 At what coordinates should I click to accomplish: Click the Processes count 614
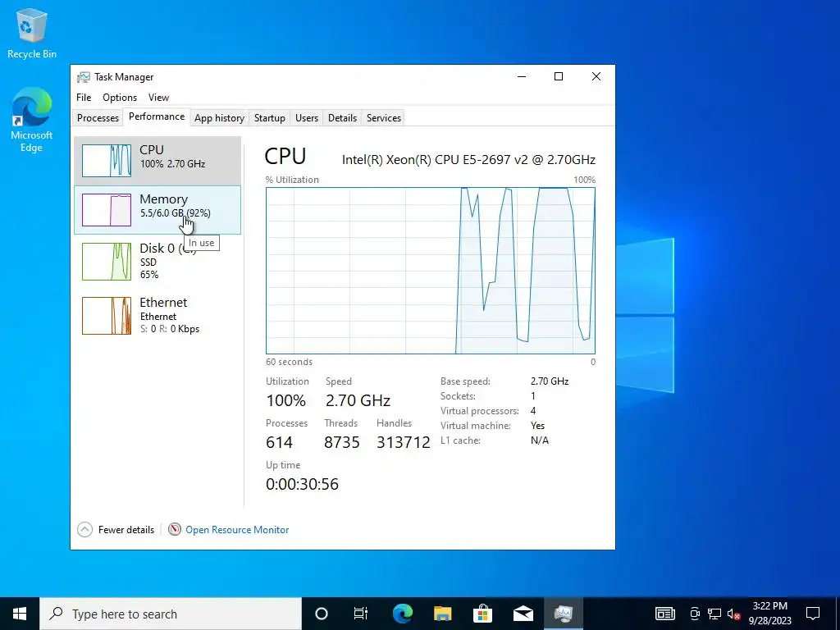click(x=279, y=442)
